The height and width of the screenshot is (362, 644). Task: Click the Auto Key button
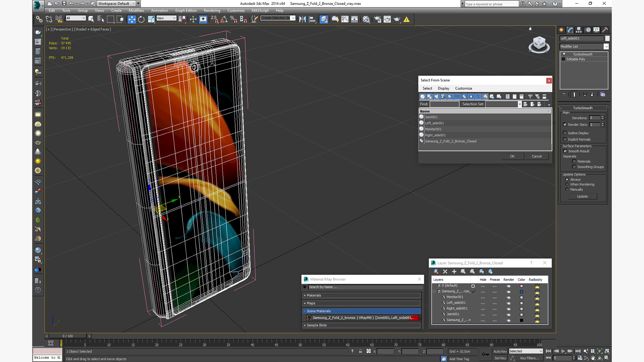[x=500, y=351]
